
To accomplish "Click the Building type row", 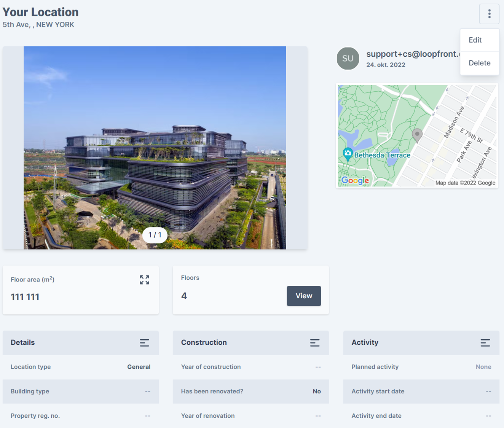I will 81,391.
